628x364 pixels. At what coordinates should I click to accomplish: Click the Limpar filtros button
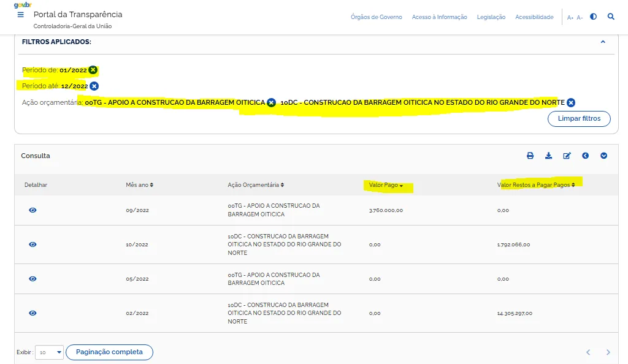(x=579, y=119)
